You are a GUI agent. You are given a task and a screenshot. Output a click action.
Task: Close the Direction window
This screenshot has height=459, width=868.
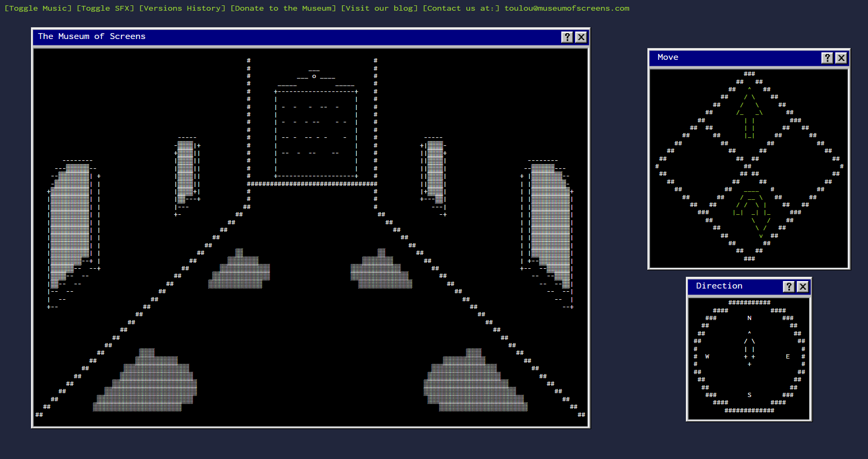[802, 286]
